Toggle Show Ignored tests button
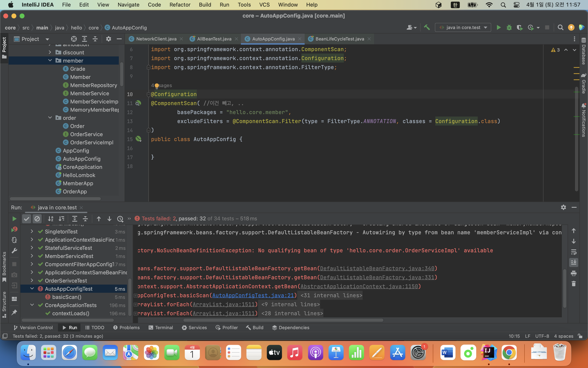The height and width of the screenshot is (368, 588). 37,219
